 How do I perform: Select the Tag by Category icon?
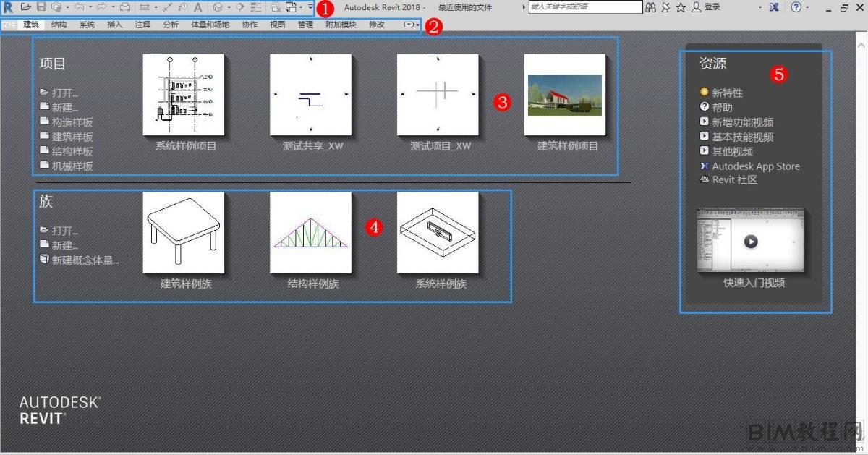click(182, 7)
